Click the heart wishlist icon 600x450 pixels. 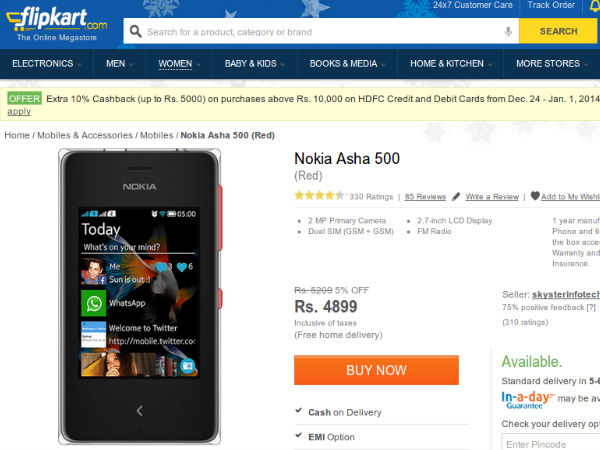point(535,196)
